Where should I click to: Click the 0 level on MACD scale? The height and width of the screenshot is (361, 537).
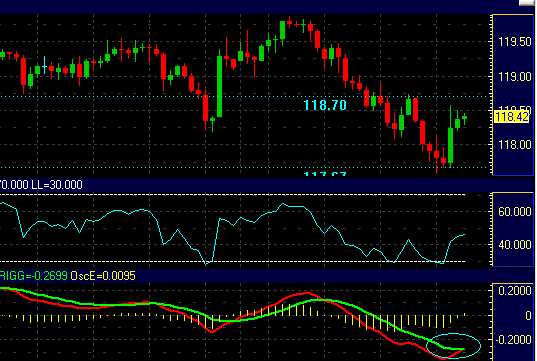528,315
